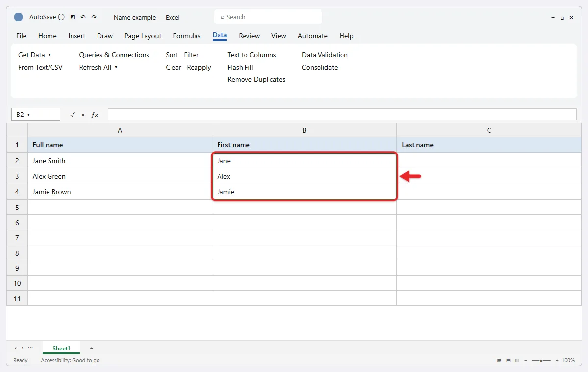This screenshot has width=588, height=372.
Task: Import data From Text/CSV
Action: [x=40, y=67]
